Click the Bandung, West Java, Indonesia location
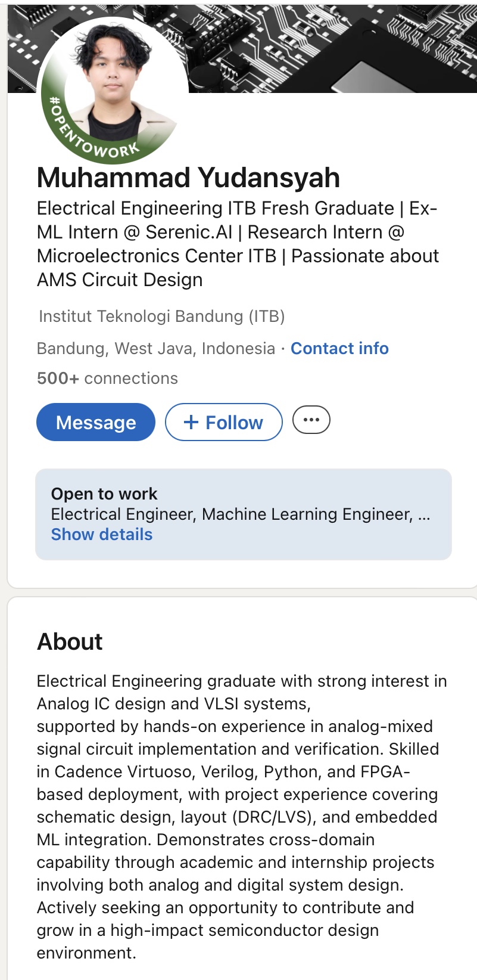 point(156,348)
